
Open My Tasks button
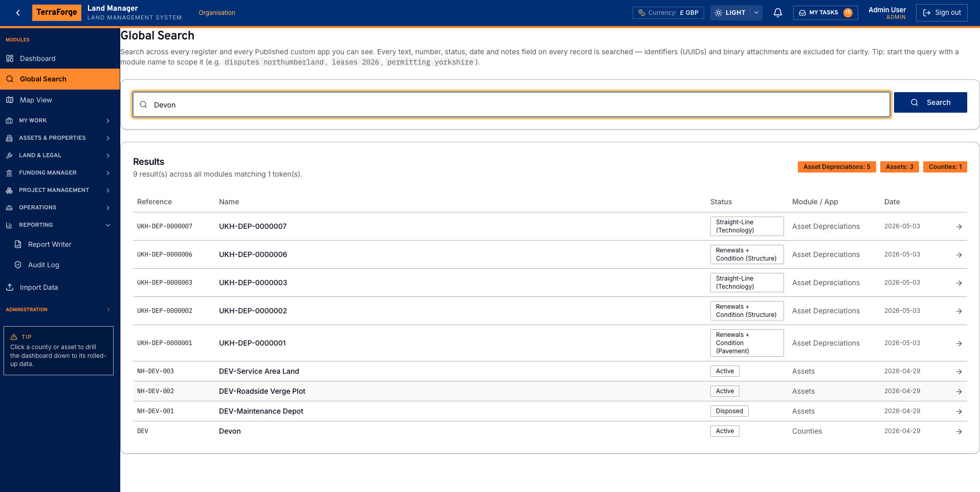(x=825, y=13)
